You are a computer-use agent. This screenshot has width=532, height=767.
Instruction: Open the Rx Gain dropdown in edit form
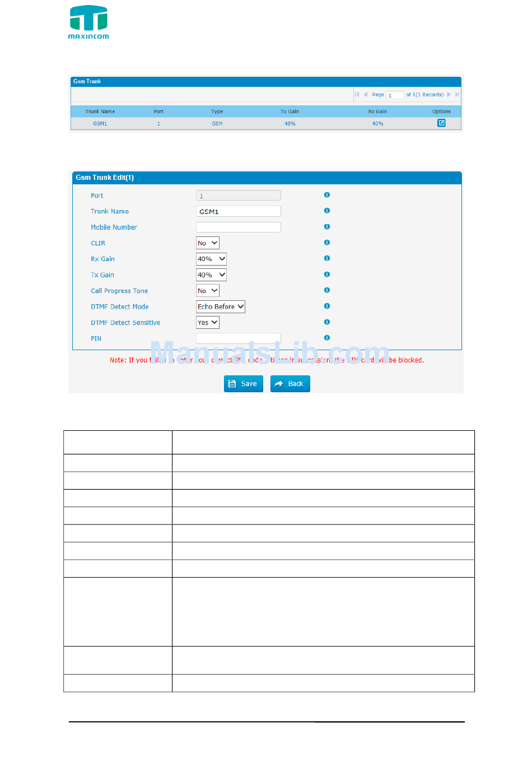point(211,259)
